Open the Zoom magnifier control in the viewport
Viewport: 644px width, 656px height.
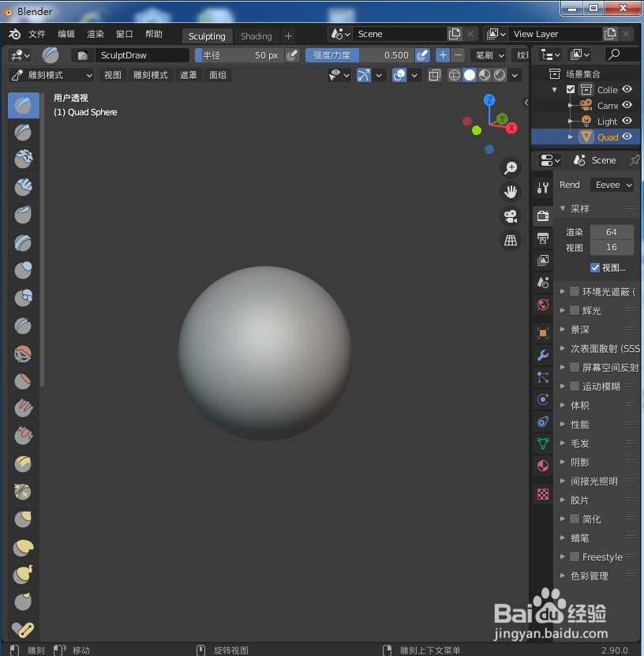click(511, 167)
